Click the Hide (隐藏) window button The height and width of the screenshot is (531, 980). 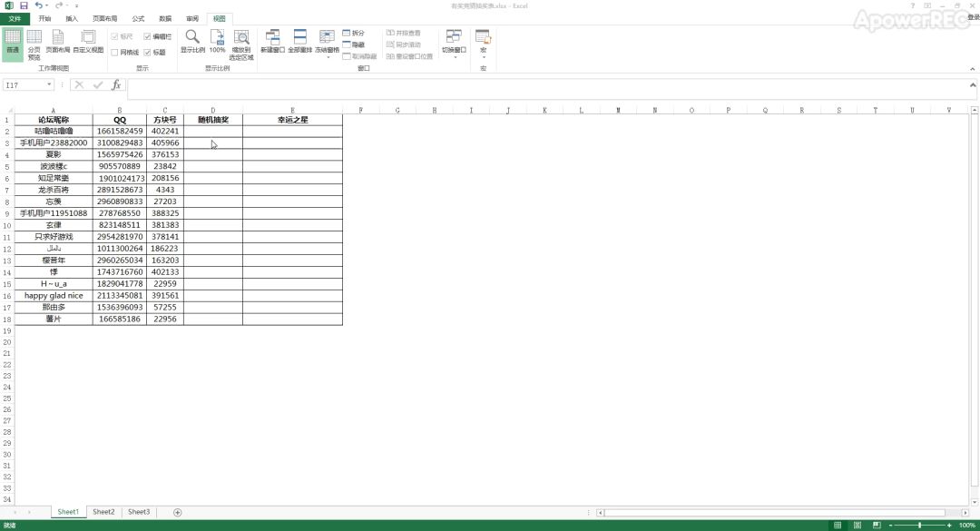coord(354,44)
